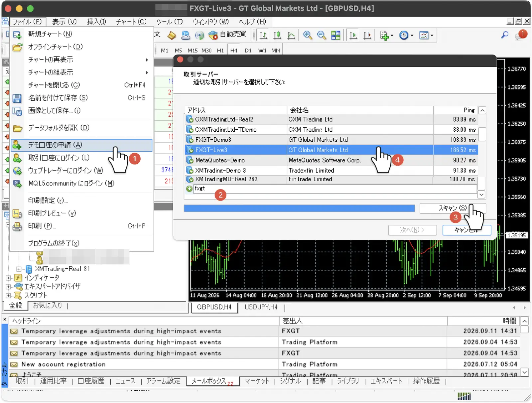
Task: Tile the chart windows with the grid icon
Action: (x=336, y=35)
